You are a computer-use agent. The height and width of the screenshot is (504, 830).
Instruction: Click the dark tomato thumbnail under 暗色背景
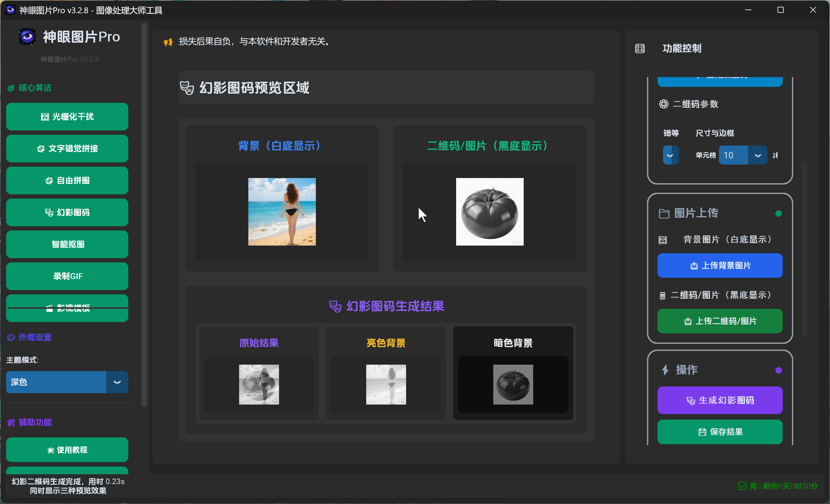click(x=513, y=384)
